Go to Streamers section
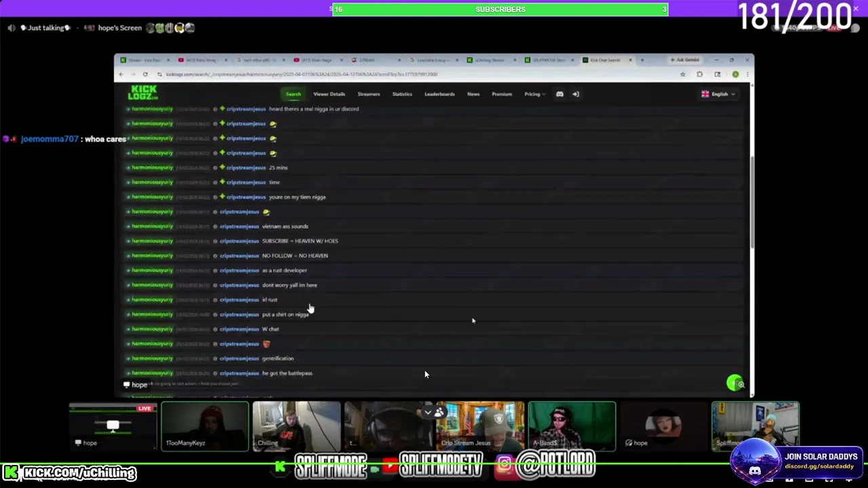The width and height of the screenshot is (868, 488). click(x=368, y=94)
